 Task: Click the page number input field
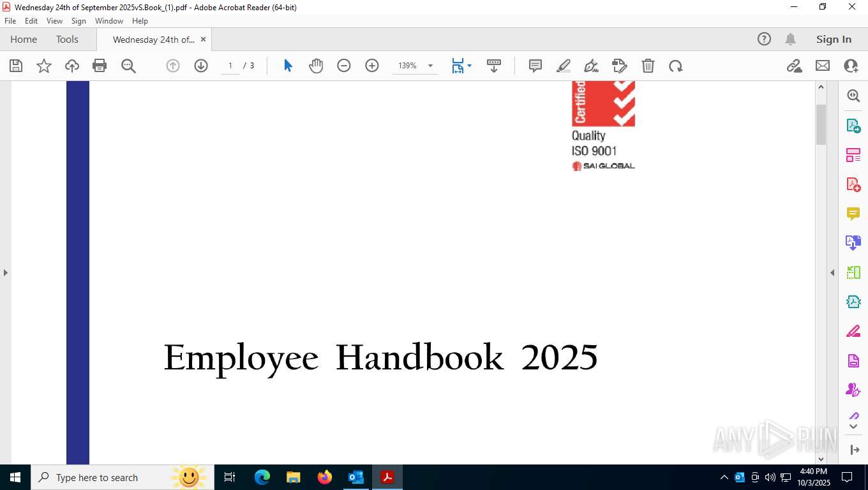tap(230, 66)
